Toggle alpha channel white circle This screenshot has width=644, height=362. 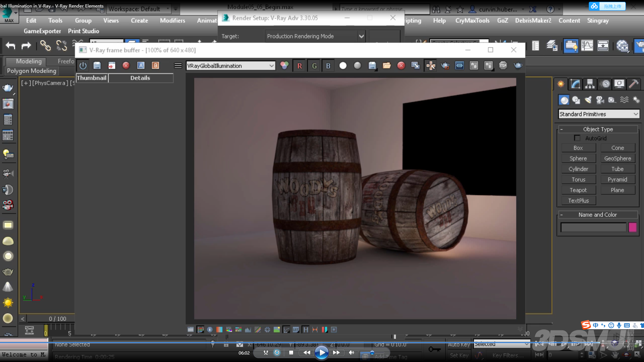343,65
